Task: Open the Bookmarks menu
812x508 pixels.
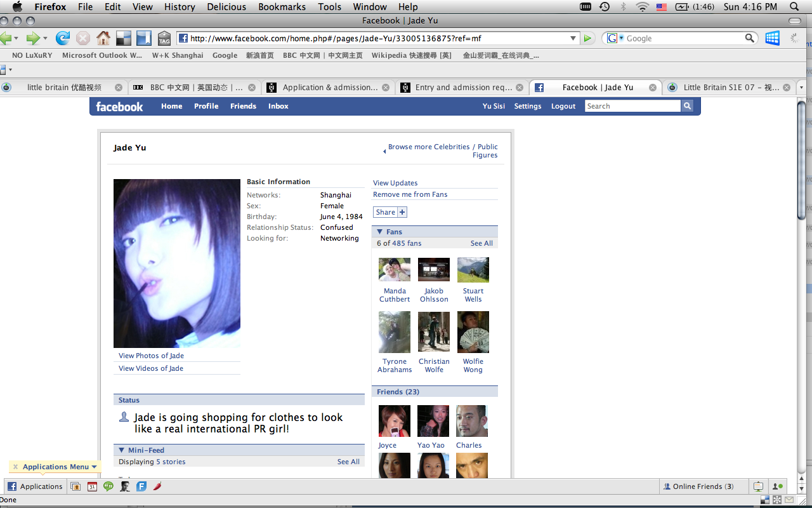Action: click(x=282, y=7)
